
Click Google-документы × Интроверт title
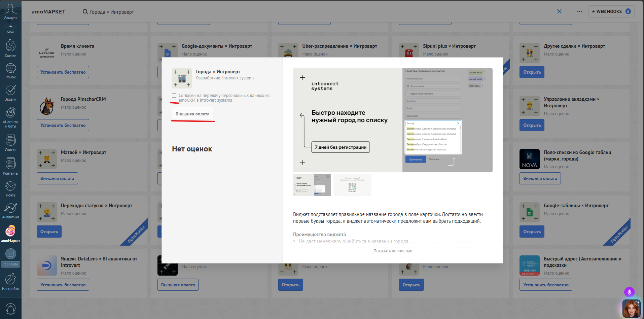pyautogui.click(x=217, y=46)
